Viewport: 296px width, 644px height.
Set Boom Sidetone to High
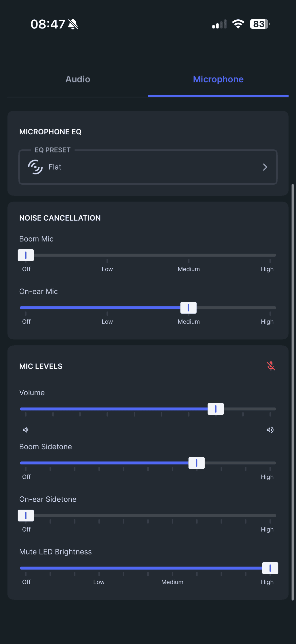coord(270,463)
